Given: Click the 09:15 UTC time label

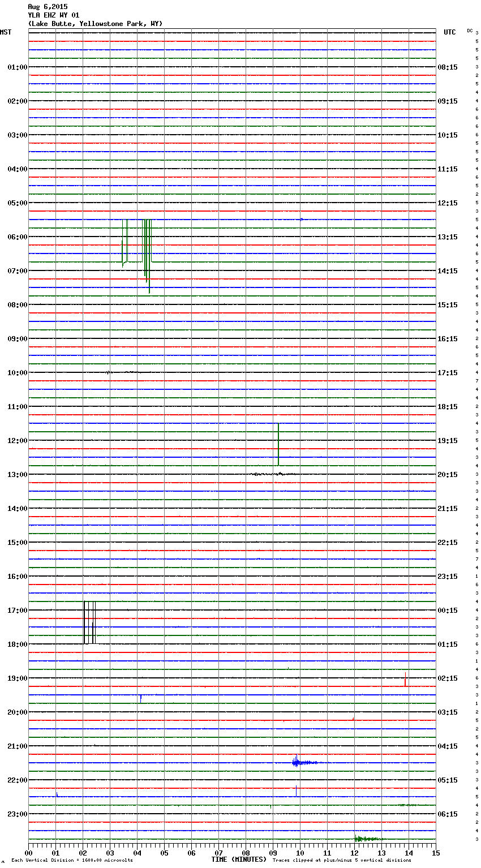Looking at the screenshot, I should [448, 101].
